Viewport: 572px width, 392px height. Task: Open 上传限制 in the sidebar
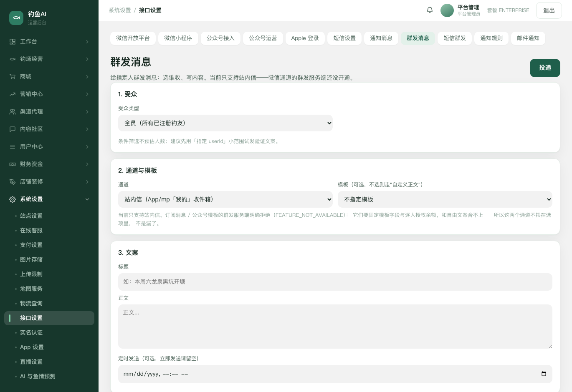49,274
